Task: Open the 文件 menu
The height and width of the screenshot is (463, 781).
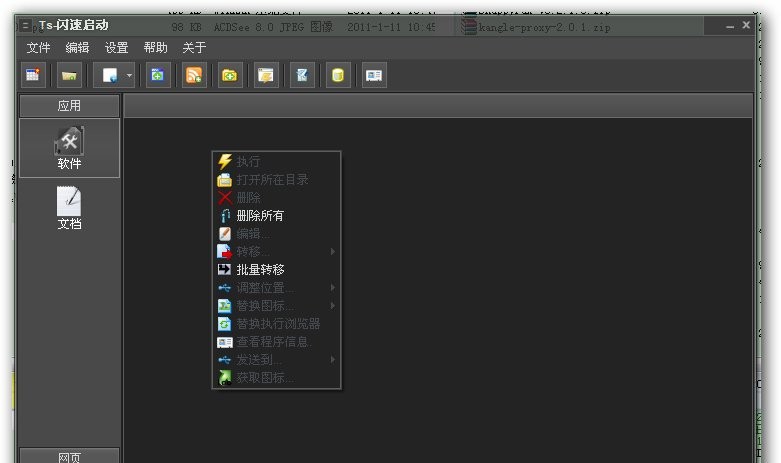Action: pyautogui.click(x=38, y=48)
